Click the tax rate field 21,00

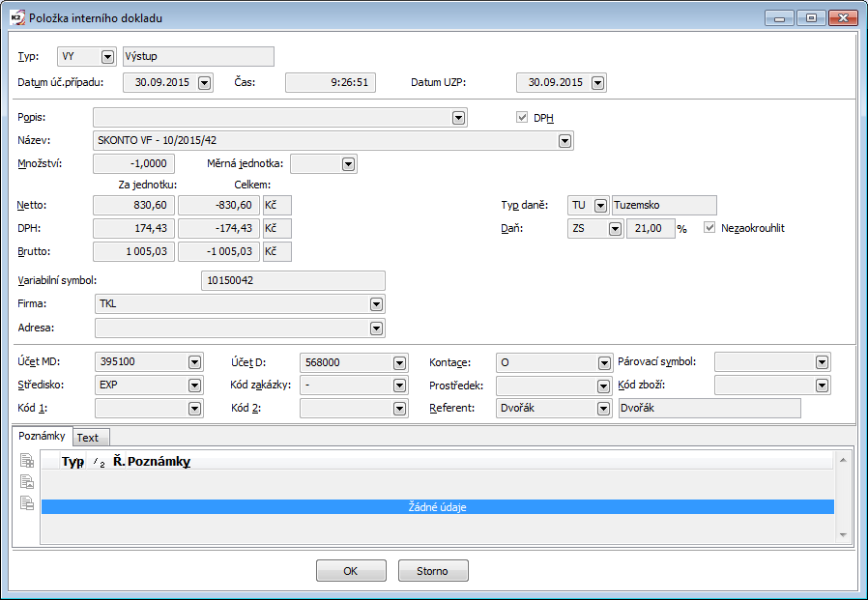(651, 228)
